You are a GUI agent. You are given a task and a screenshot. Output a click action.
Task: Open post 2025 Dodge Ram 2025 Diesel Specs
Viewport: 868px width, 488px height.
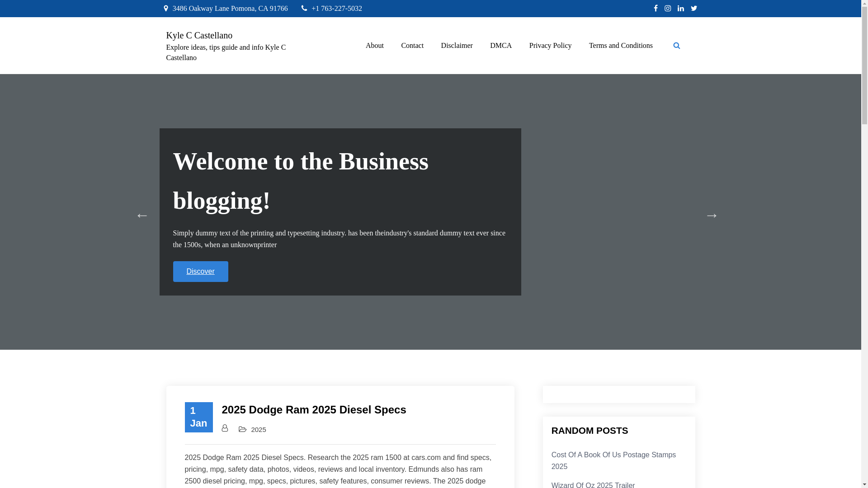pyautogui.click(x=314, y=410)
